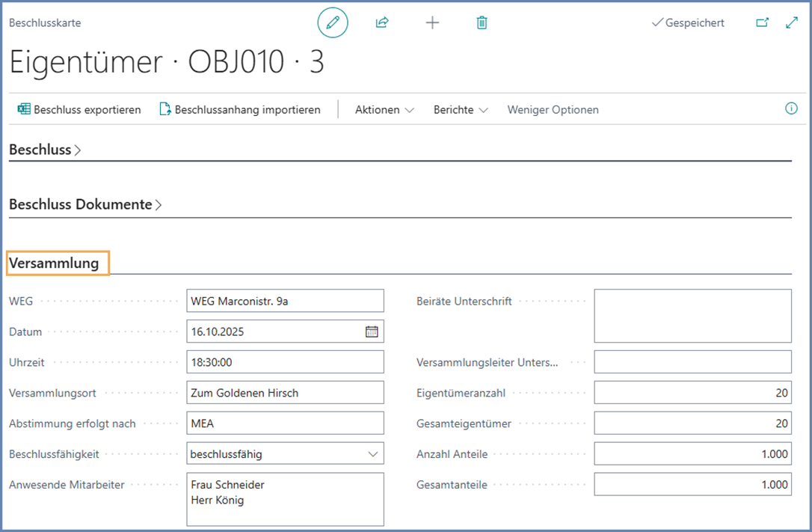812x532 pixels.
Task: Click the Uhrzeit field
Action: [x=284, y=362]
